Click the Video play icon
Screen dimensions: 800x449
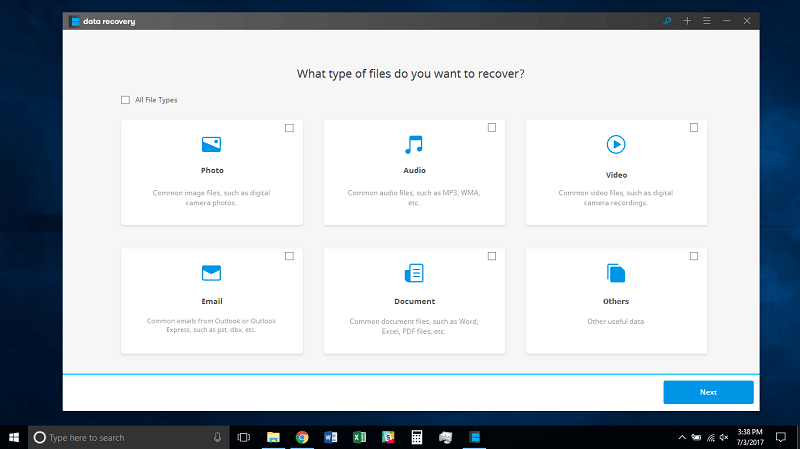[616, 145]
